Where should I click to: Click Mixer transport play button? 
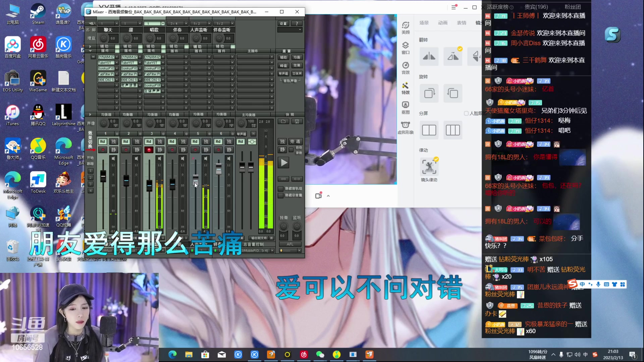[x=284, y=163]
